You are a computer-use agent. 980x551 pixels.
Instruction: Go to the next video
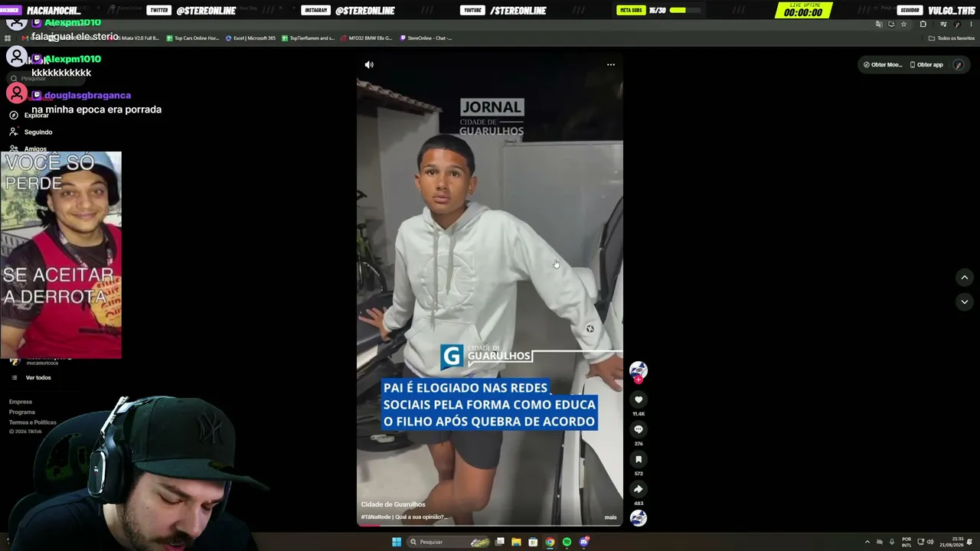click(965, 302)
